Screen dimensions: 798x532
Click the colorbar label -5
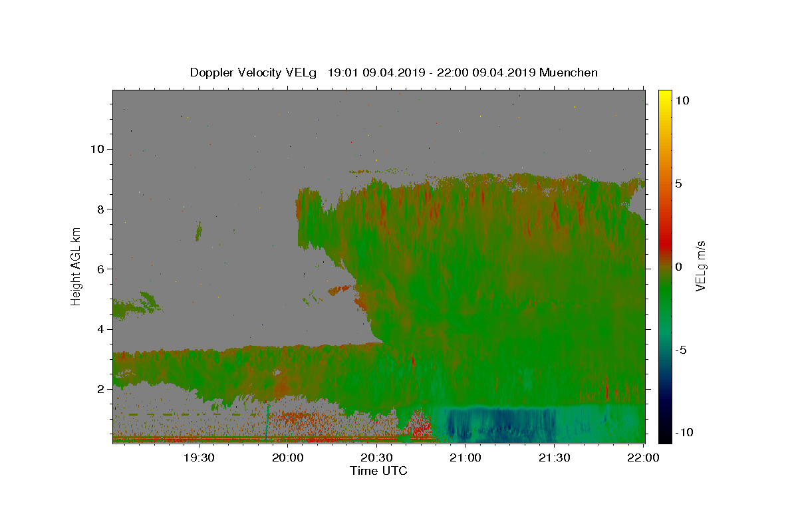(680, 350)
